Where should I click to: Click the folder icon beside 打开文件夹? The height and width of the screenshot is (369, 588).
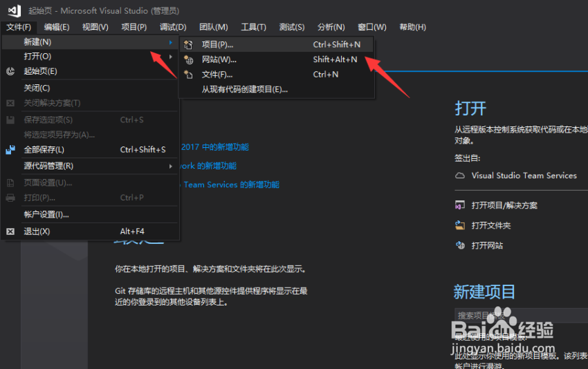pos(460,225)
